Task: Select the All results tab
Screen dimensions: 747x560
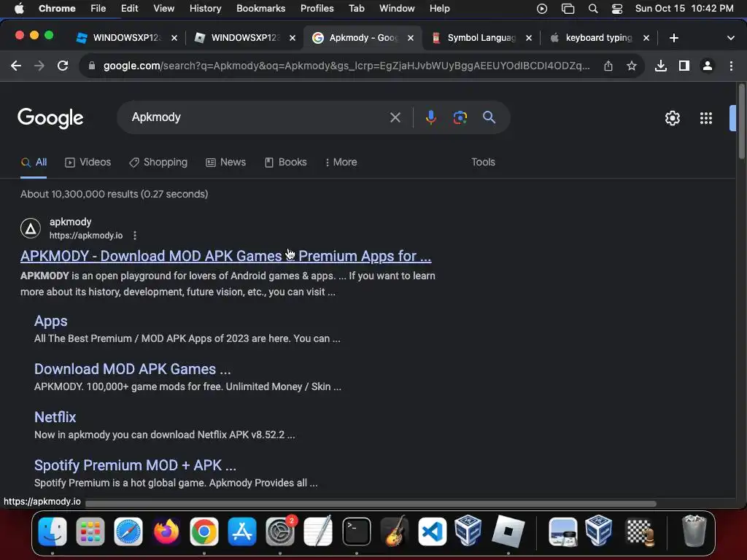Action: pos(34,163)
